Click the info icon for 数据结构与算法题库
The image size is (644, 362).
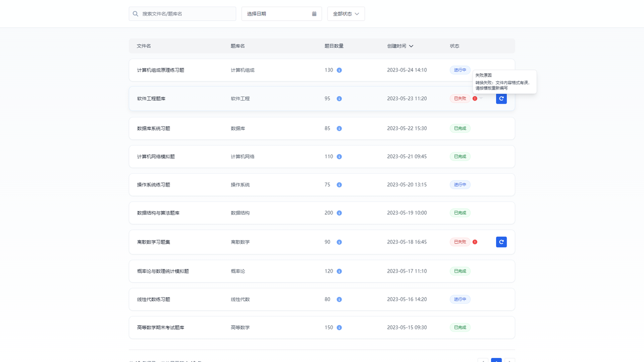[340, 213]
